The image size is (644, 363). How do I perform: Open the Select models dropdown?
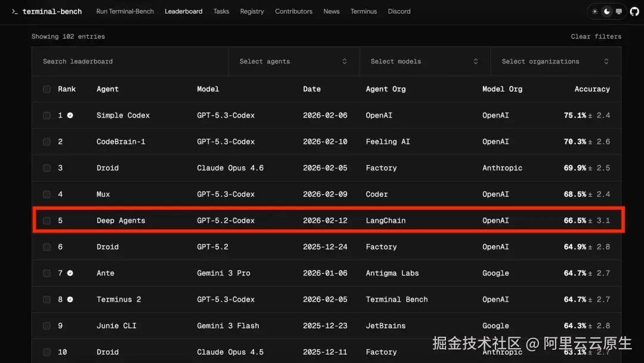[425, 61]
